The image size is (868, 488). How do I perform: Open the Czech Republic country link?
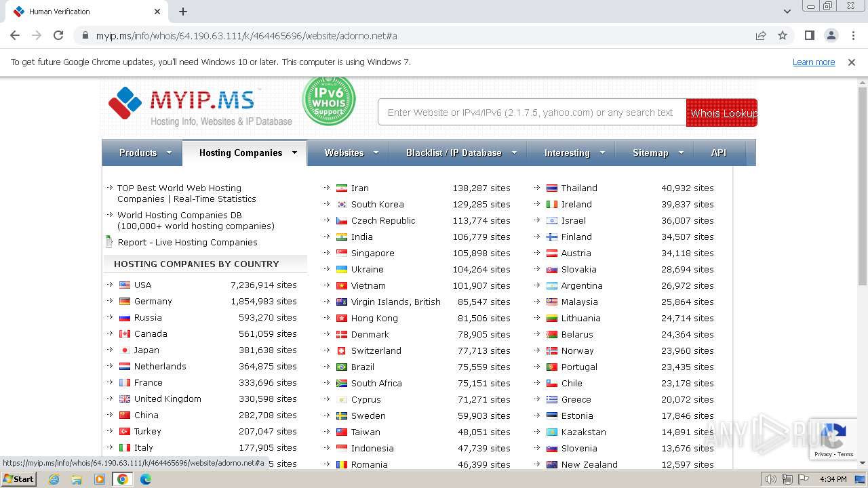pyautogui.click(x=383, y=221)
